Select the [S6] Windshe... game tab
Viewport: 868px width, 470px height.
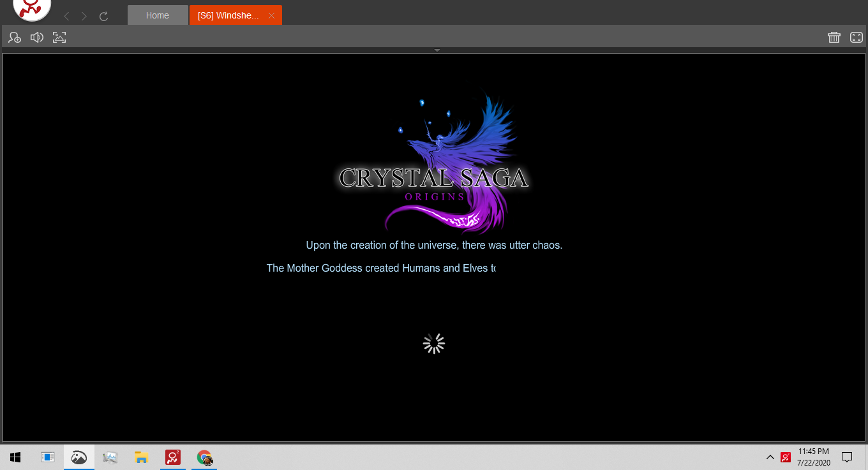[x=228, y=15]
